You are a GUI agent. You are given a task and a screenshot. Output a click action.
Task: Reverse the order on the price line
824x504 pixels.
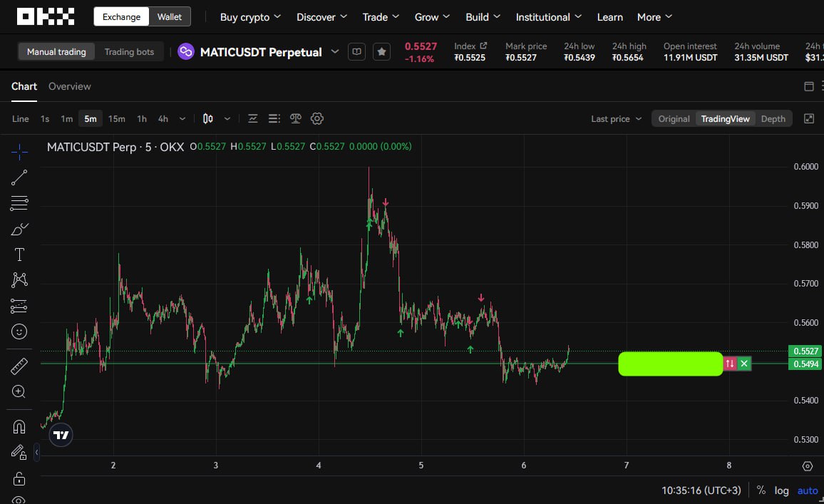(x=729, y=364)
